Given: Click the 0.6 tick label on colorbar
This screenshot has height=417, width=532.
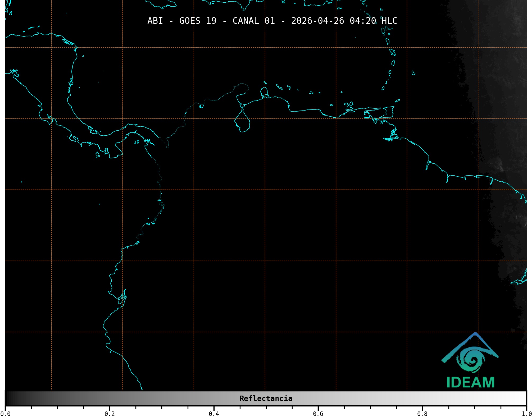Looking at the screenshot, I should point(318,414).
